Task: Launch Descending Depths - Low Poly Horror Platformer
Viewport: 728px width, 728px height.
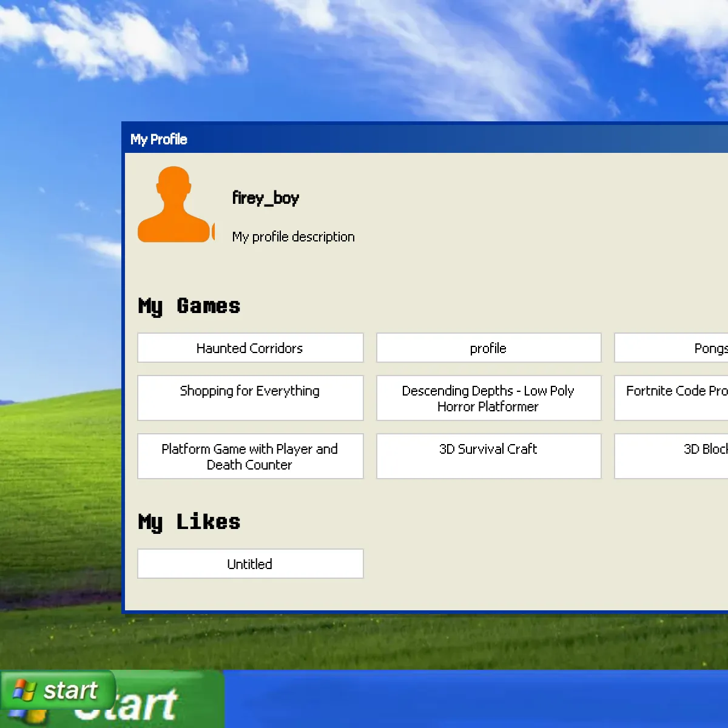Action: click(489, 398)
